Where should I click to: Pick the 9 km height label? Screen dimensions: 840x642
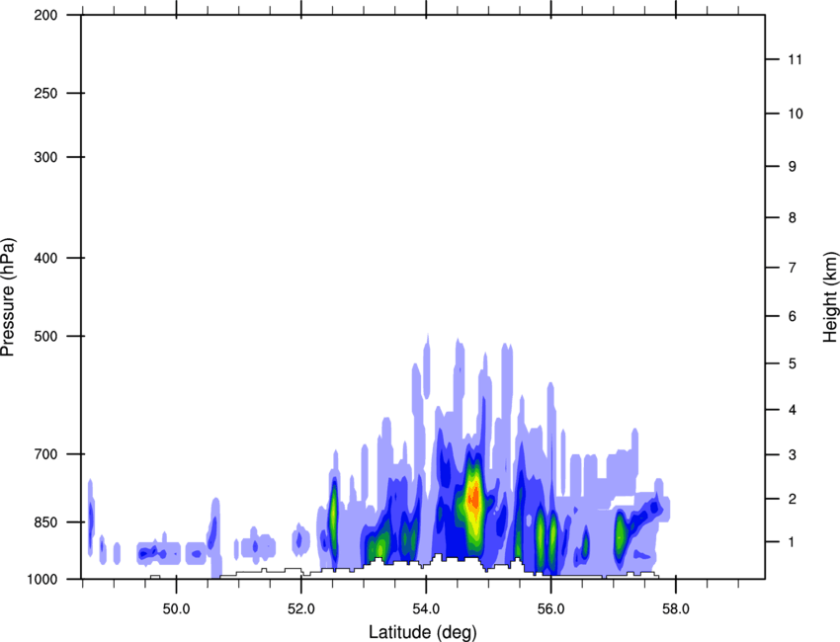point(793,167)
